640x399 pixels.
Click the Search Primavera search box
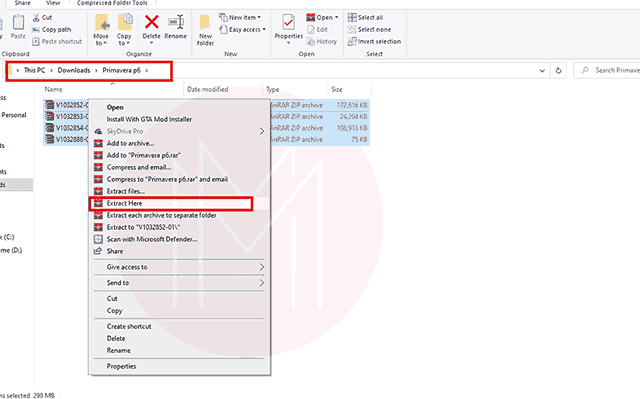pos(607,70)
